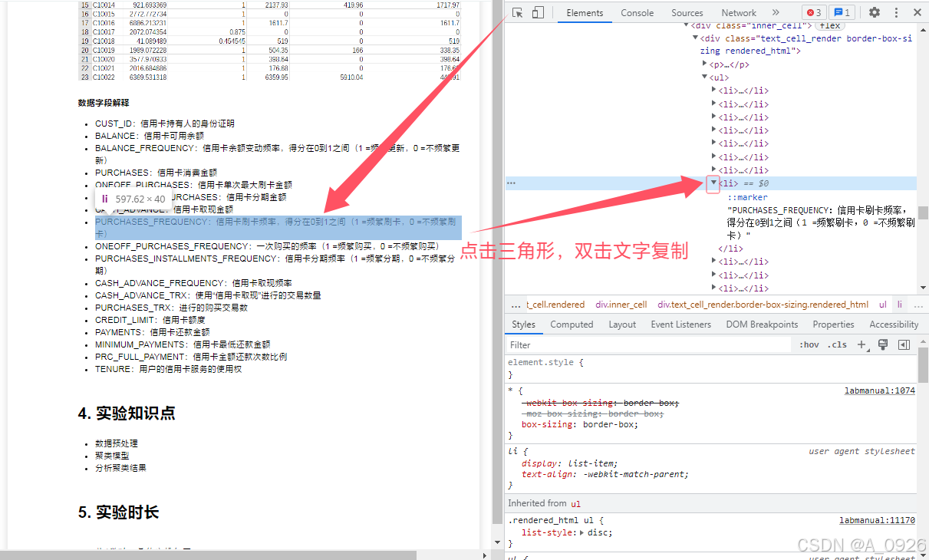Click the '5. 实验时长' heading
Screen dimensions: 929x560
(x=118, y=512)
